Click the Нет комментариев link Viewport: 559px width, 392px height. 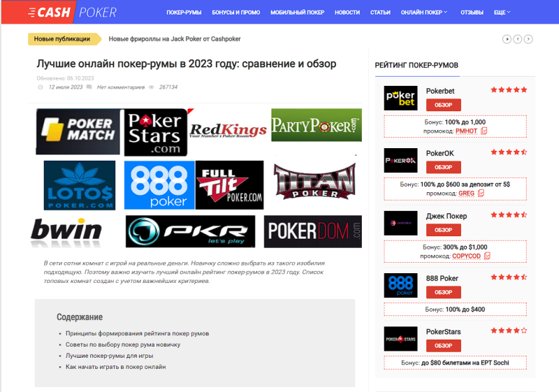[121, 87]
